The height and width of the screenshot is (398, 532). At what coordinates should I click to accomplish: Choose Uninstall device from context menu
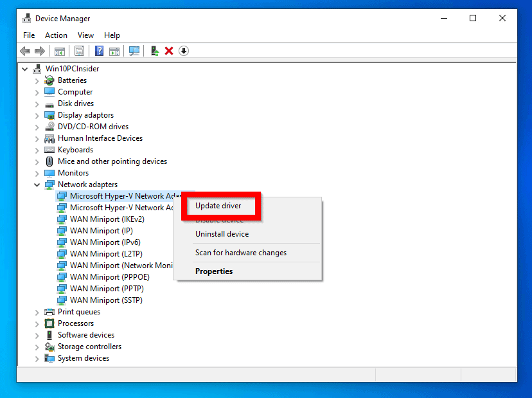222,234
